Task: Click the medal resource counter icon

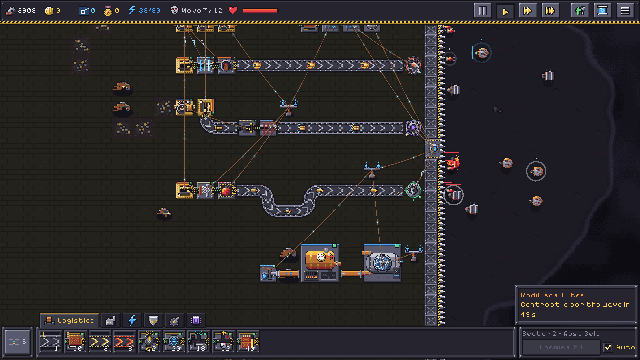Action: pyautogui.click(x=108, y=11)
